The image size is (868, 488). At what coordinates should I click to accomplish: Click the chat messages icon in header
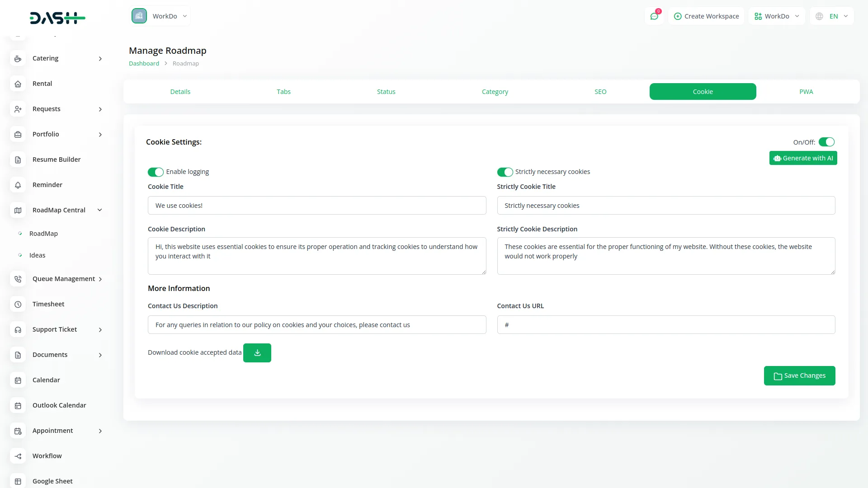tap(654, 16)
